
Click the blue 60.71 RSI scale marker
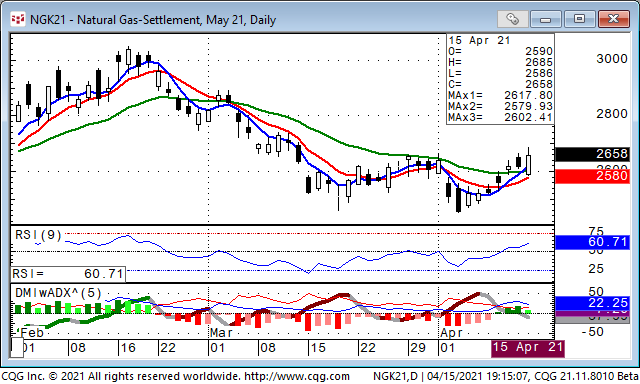tap(592, 242)
